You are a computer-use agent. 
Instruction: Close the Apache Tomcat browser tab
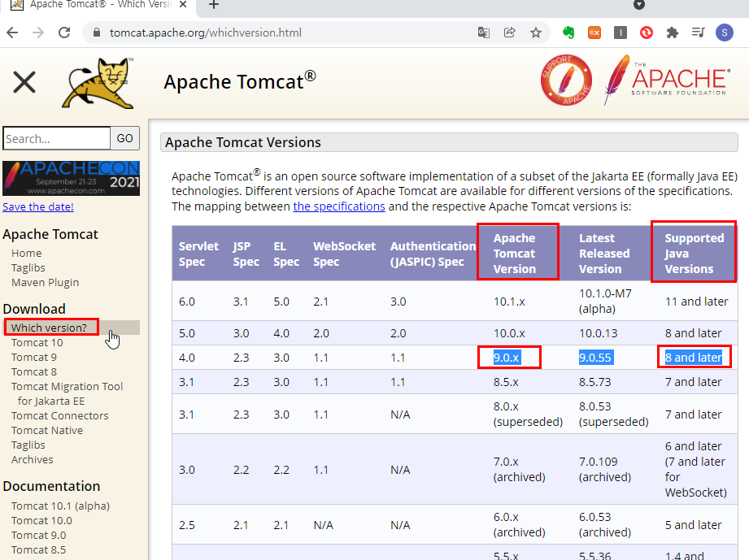[183, 5]
